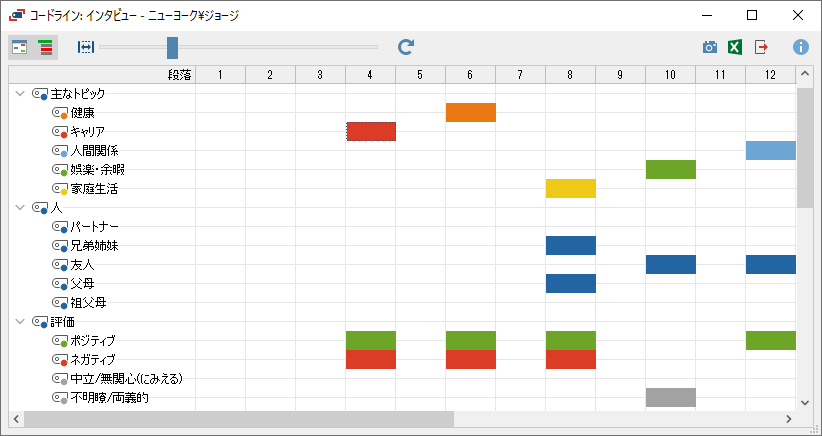Screen dimensions: 822x436
Task: Click the code icon beside ネガティブ
Action: click(60, 359)
